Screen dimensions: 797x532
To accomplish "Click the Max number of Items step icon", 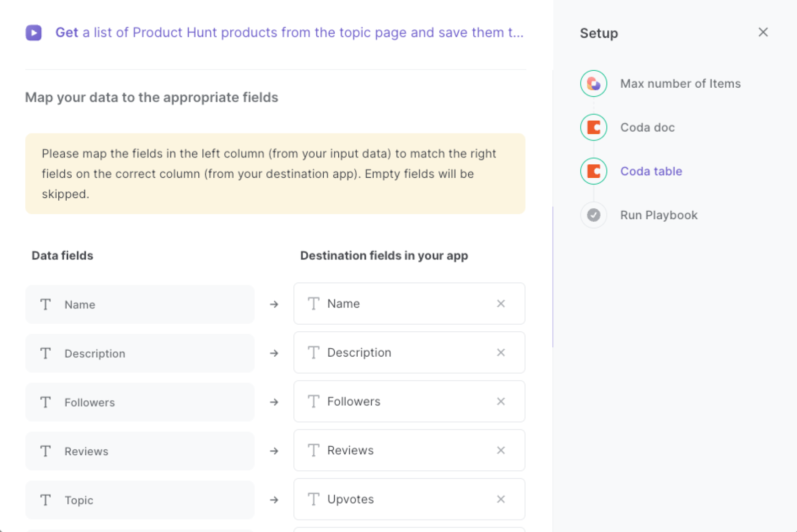I will tap(594, 84).
